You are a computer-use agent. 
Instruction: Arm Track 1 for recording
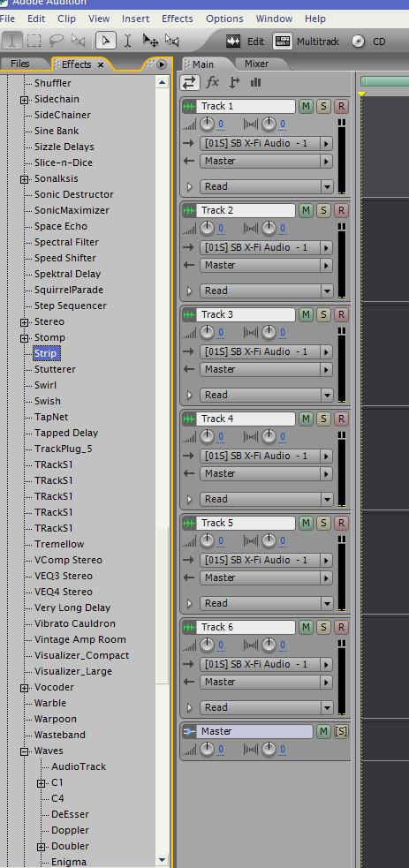pos(342,106)
